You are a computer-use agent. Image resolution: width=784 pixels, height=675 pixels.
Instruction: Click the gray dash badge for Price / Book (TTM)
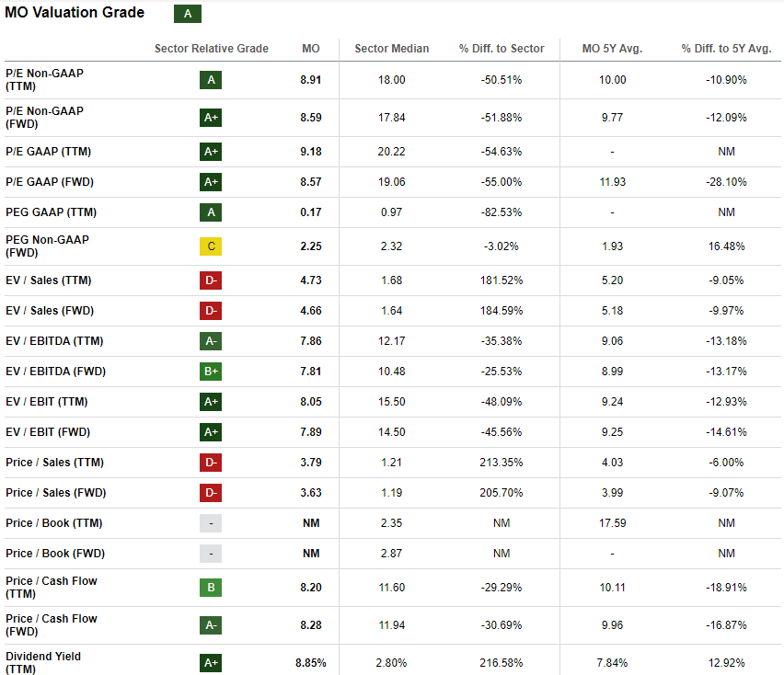pyautogui.click(x=211, y=523)
